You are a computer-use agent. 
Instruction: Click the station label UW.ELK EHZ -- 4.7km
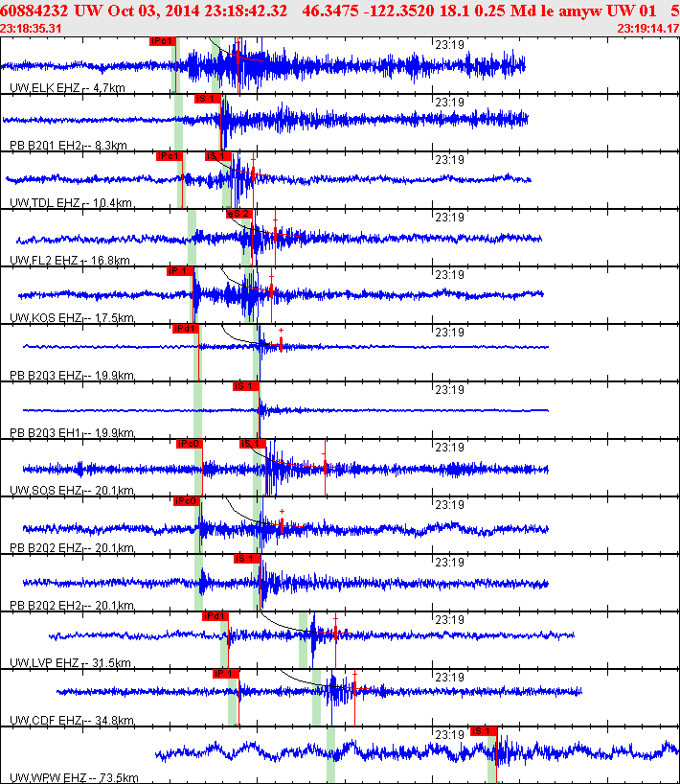point(67,88)
